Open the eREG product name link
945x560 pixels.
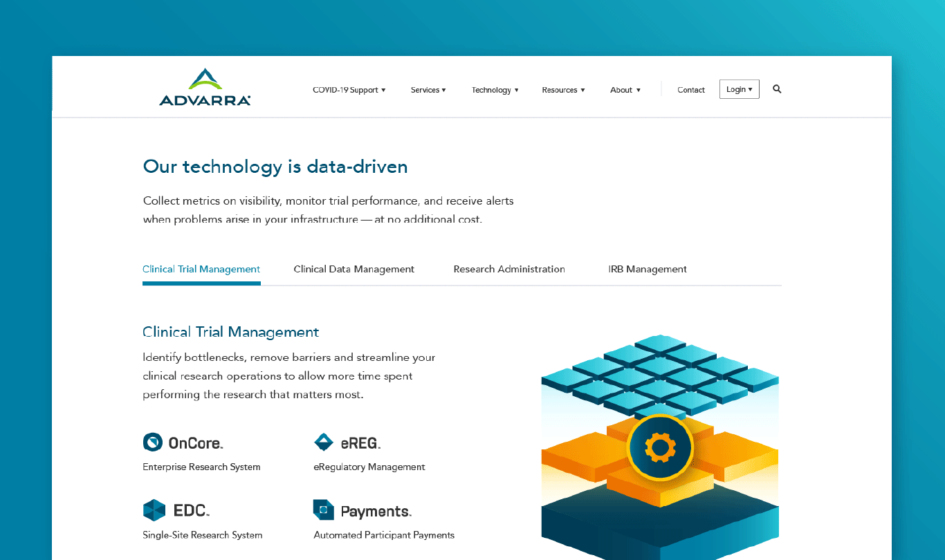point(360,442)
